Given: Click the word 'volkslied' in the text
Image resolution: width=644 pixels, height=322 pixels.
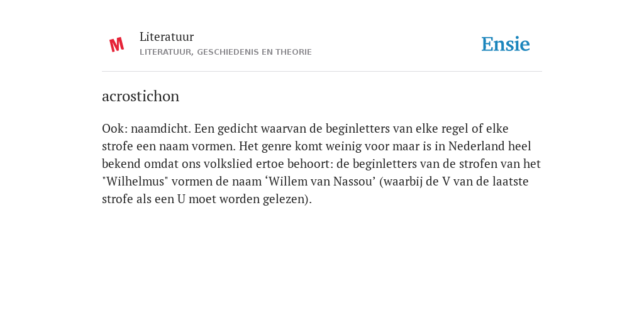Looking at the screenshot, I should coord(229,164).
